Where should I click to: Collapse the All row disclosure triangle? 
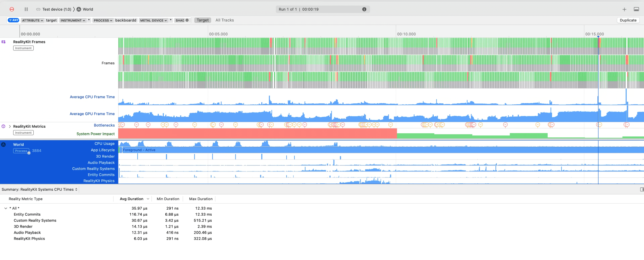click(6, 208)
